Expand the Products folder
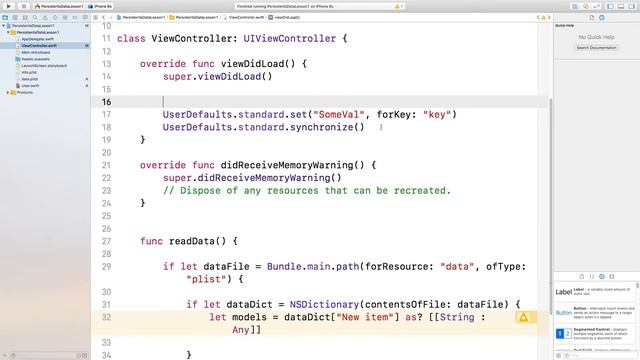 pos(8,92)
